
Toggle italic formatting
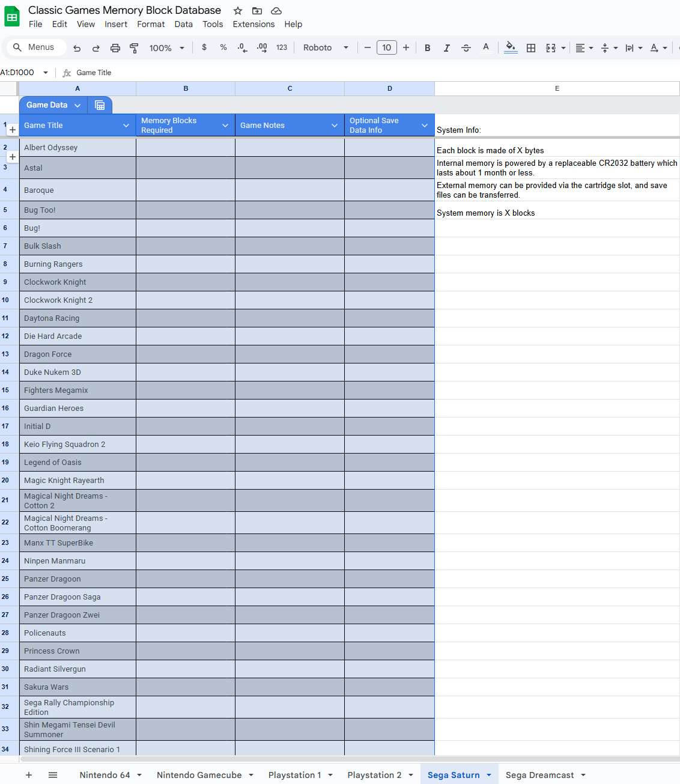click(x=446, y=48)
